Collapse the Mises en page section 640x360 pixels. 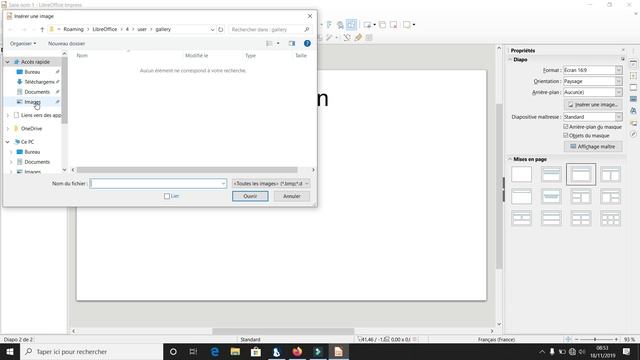510,159
